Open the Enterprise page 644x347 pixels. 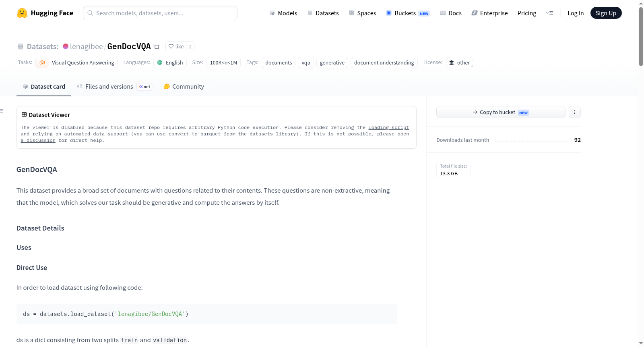[x=489, y=13]
